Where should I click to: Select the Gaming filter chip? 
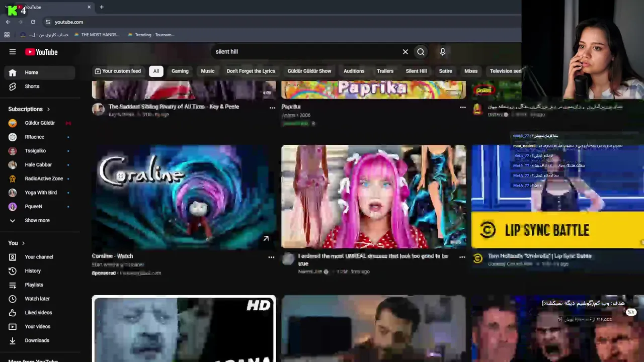pos(180,71)
